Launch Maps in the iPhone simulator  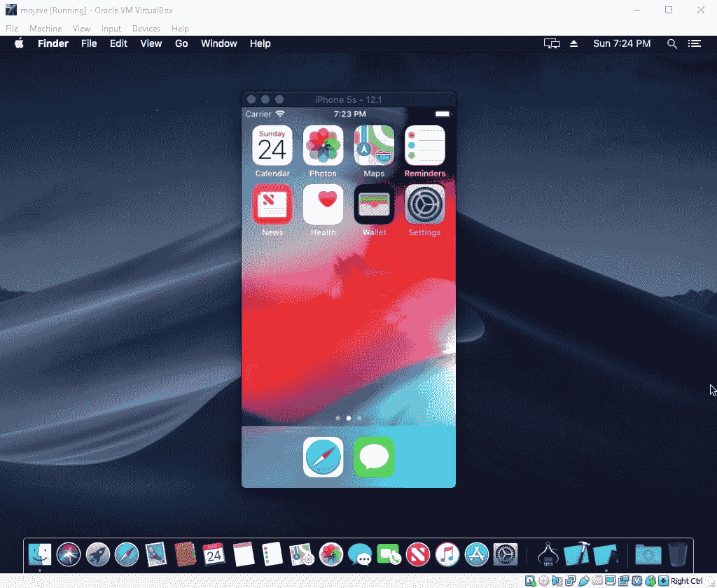[374, 146]
